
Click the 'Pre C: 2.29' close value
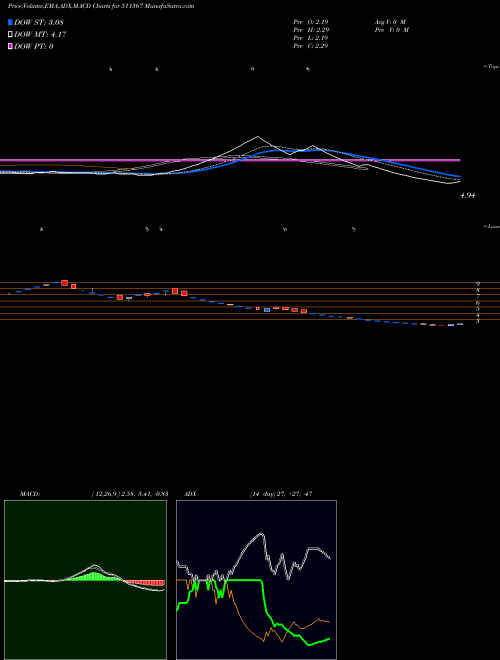[x=311, y=46]
